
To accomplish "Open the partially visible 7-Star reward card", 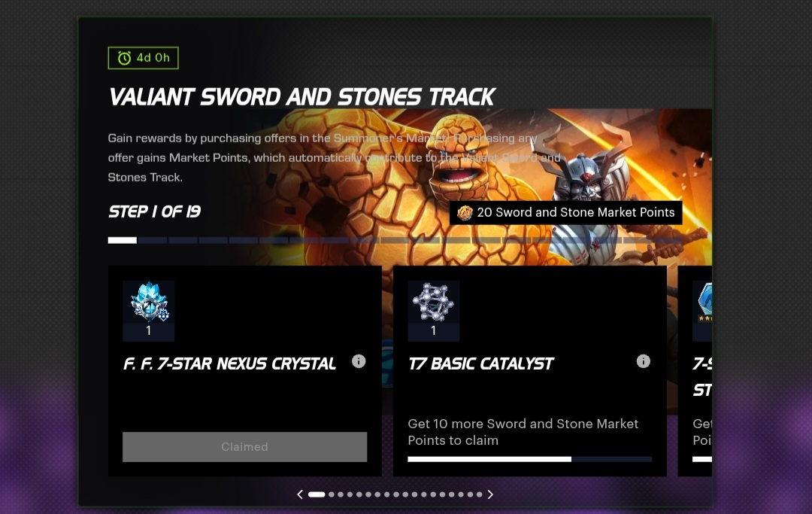I will coord(695,371).
